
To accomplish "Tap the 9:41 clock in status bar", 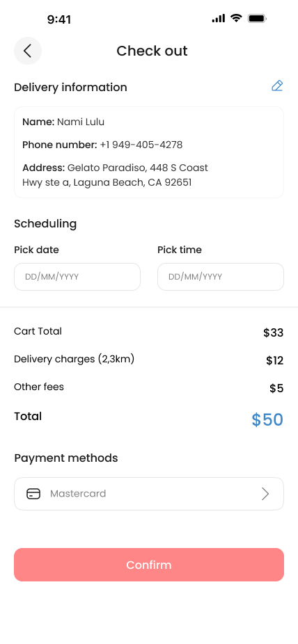I will pos(59,19).
